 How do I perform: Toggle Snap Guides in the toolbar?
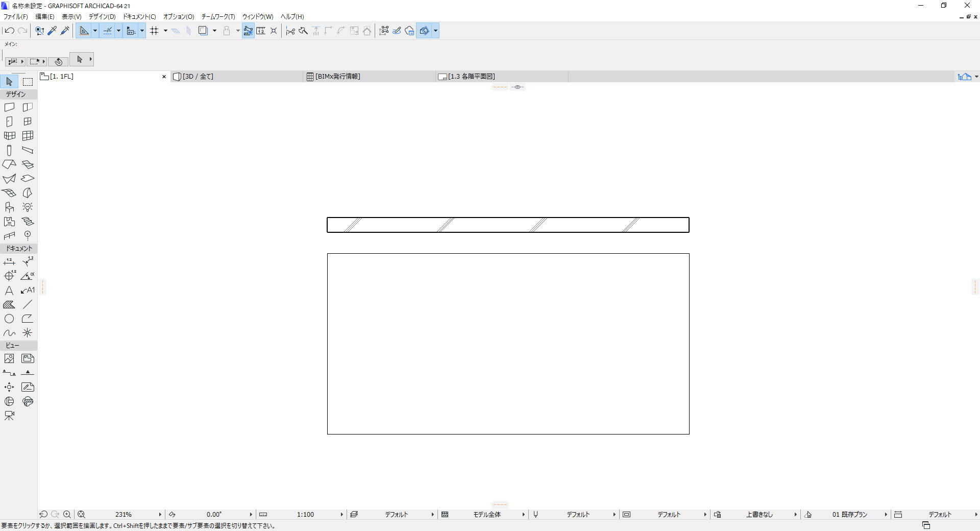click(108, 31)
